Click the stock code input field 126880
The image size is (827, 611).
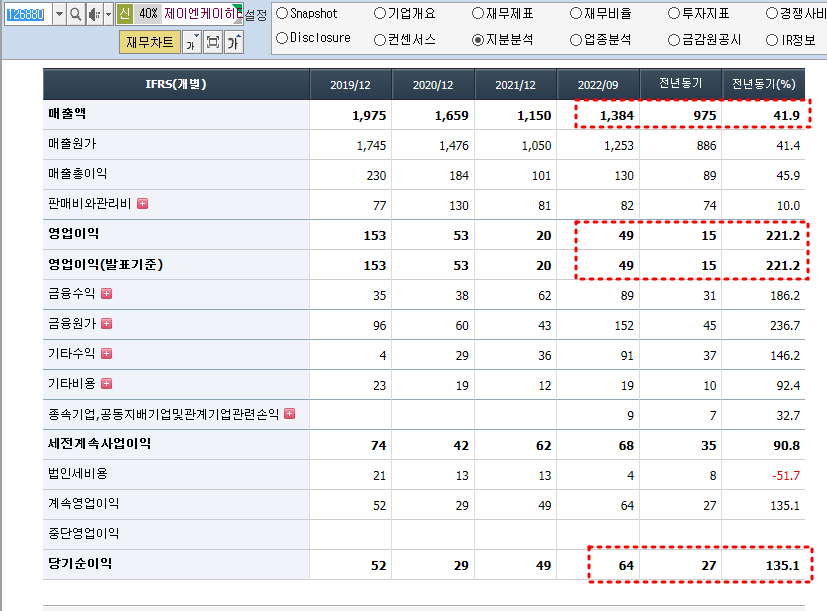point(28,14)
